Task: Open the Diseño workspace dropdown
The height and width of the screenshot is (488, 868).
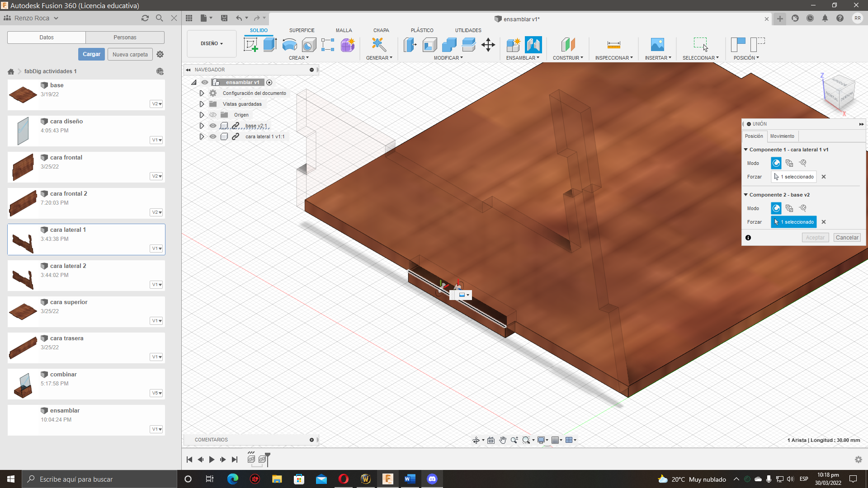Action: (x=211, y=44)
